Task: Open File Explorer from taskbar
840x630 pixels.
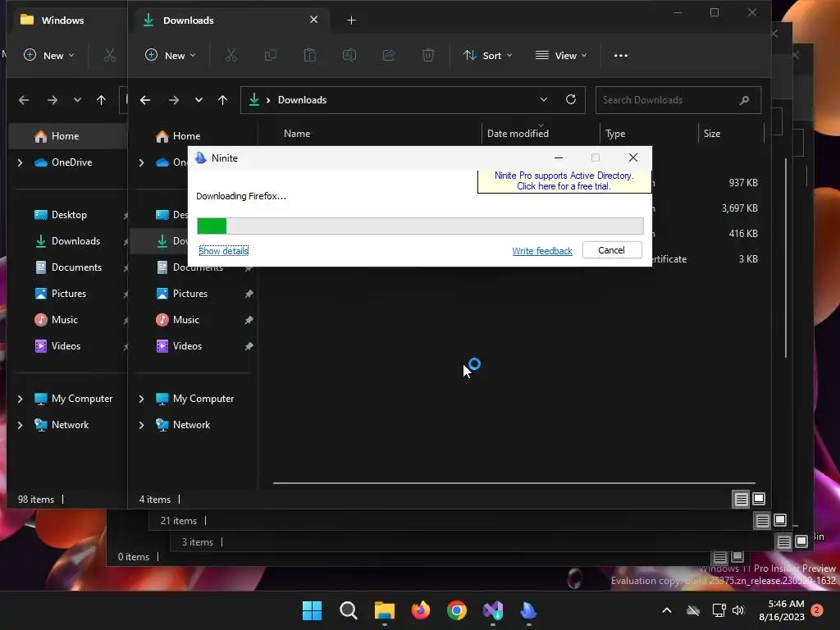Action: (384, 610)
